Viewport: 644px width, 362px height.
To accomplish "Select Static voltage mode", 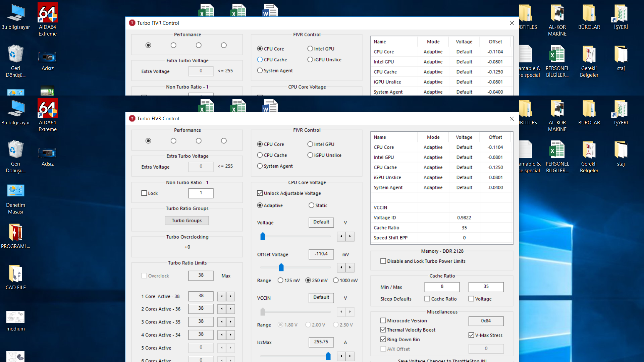I will click(x=312, y=205).
